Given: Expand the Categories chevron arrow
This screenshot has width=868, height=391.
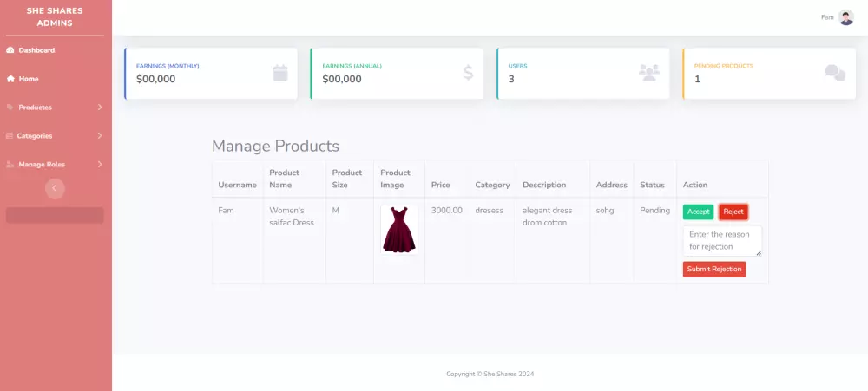Looking at the screenshot, I should [x=100, y=135].
